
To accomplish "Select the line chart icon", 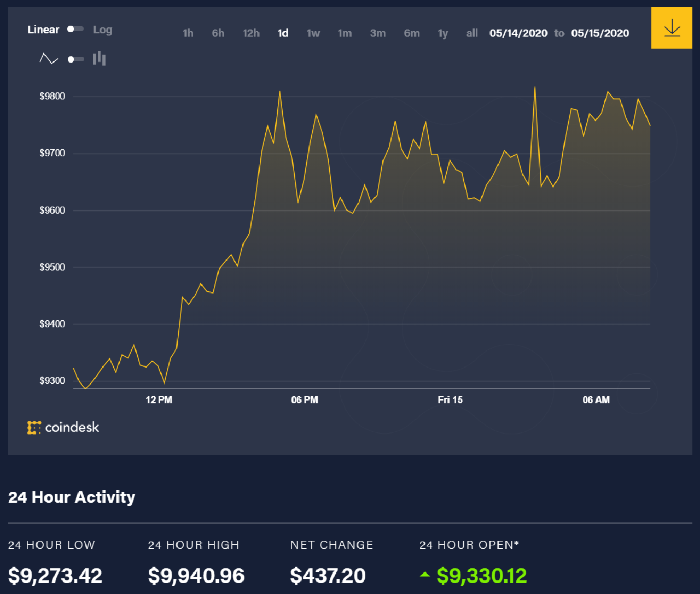I will coord(49,58).
